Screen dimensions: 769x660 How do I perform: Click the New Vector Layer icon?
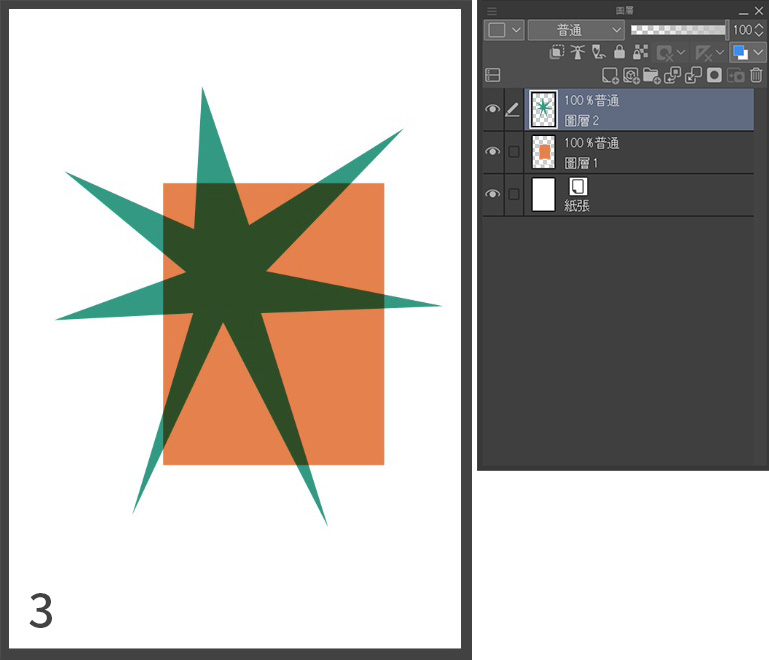pos(631,75)
